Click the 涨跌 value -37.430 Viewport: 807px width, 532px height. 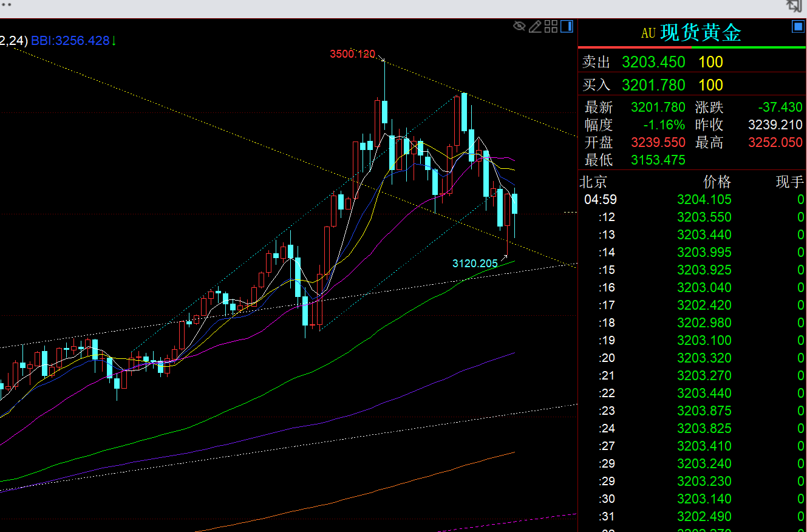click(780, 107)
